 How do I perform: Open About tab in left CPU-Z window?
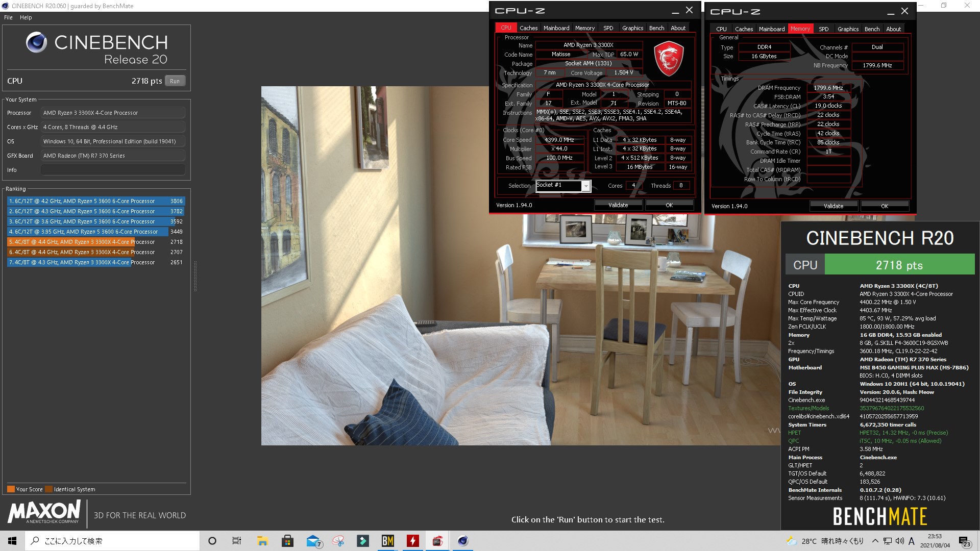tap(678, 28)
